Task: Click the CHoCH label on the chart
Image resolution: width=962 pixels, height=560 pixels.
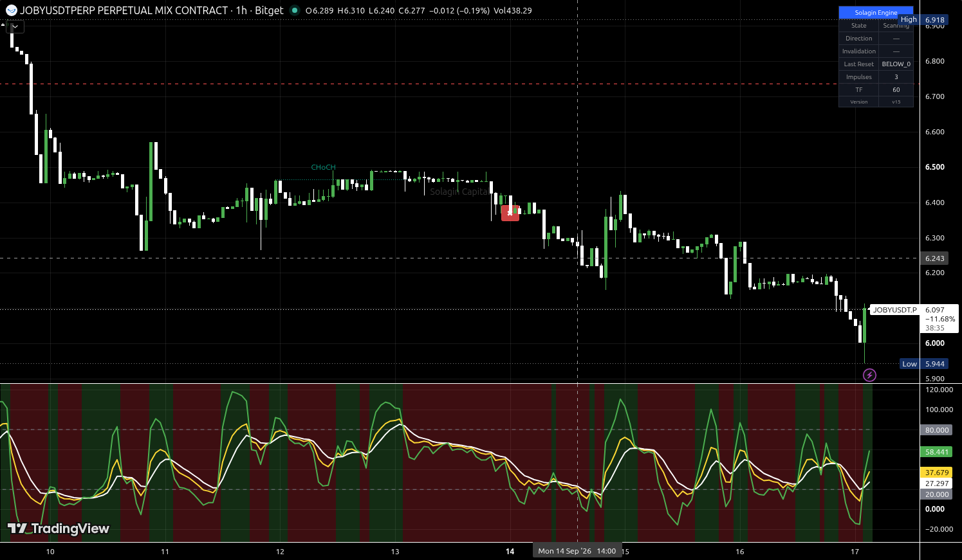Action: pyautogui.click(x=323, y=167)
